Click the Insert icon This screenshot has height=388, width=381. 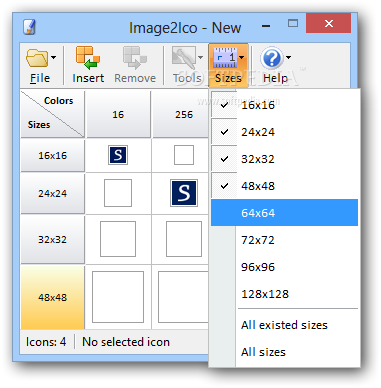[x=88, y=58]
